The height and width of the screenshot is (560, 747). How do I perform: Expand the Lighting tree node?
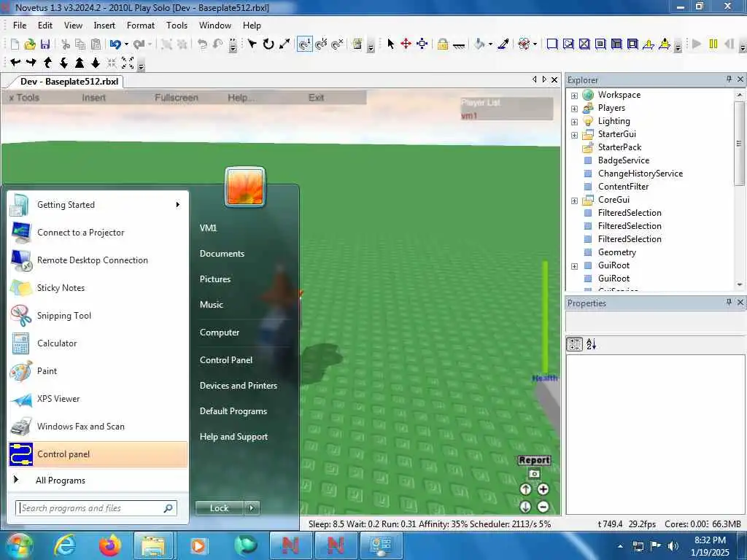575,122
